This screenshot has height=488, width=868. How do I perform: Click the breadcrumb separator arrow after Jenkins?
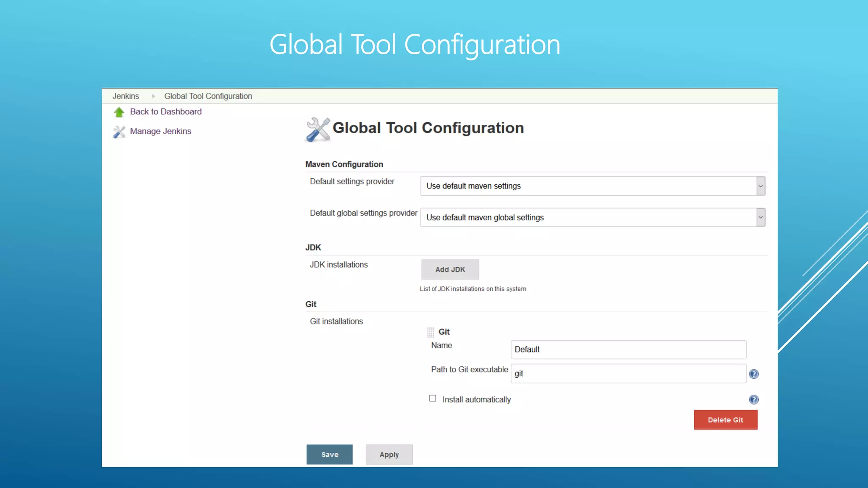pyautogui.click(x=153, y=96)
